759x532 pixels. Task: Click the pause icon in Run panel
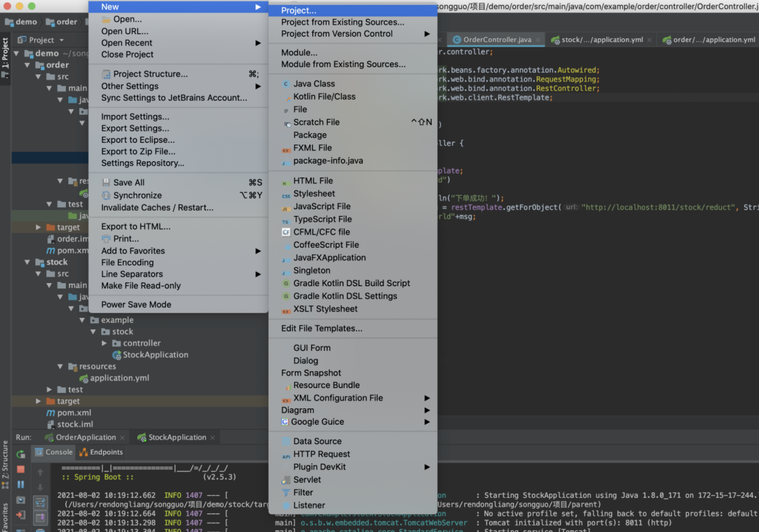coord(21,484)
